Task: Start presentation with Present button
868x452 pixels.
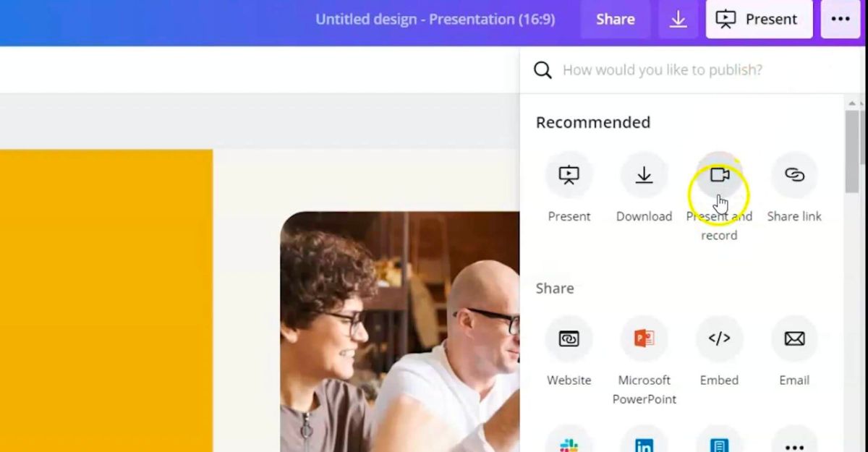Action: [x=759, y=20]
